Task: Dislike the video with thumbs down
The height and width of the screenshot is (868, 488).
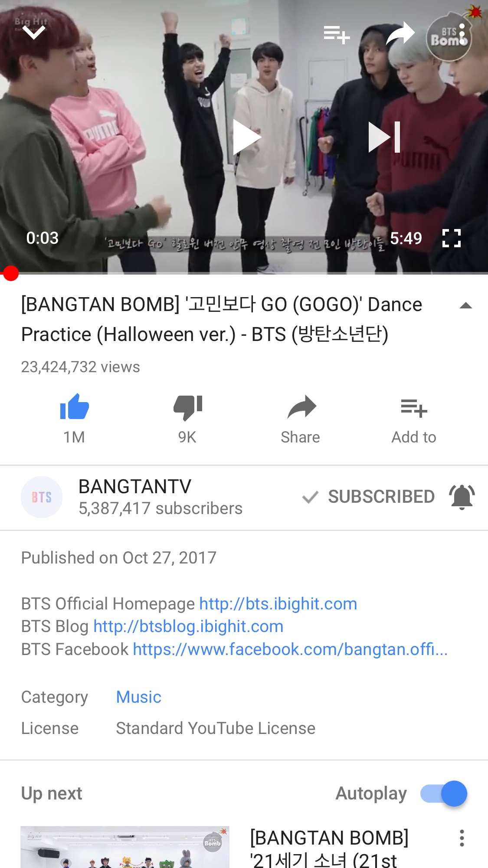Action: pos(187,408)
